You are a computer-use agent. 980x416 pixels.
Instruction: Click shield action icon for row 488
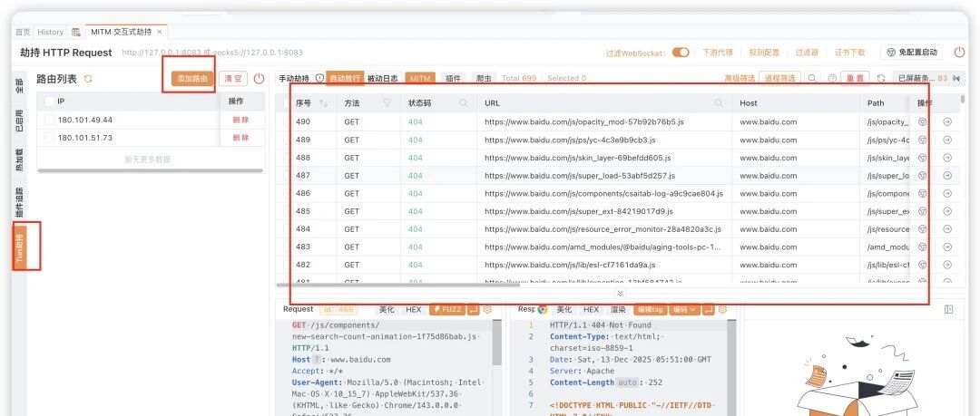[922, 158]
